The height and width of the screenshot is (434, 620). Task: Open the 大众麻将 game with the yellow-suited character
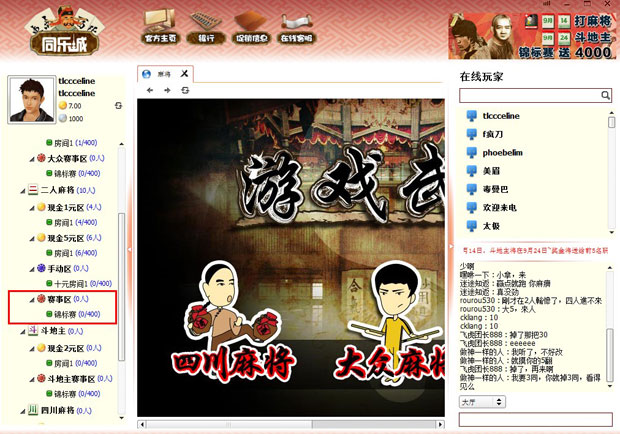pos(391,322)
